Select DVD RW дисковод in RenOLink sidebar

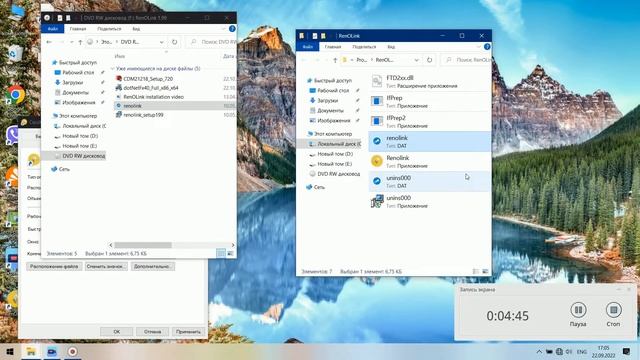[x=338, y=173]
